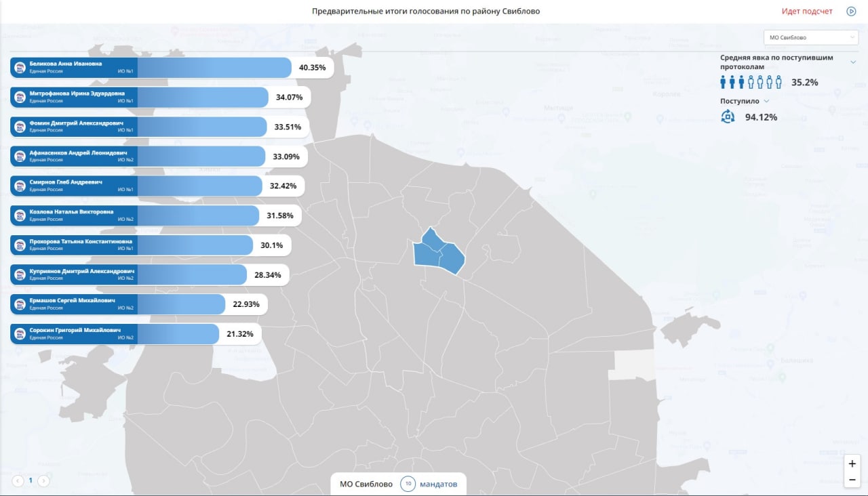Click the play icon next to Идет подсчет
Screen dimensions: 868x496
click(851, 11)
